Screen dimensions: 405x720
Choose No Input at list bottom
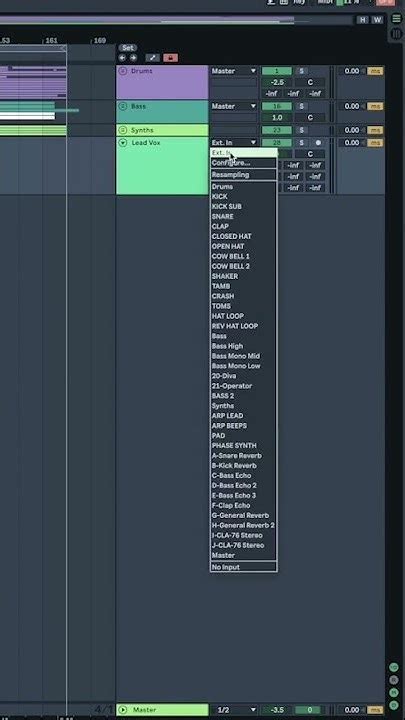(x=244, y=567)
